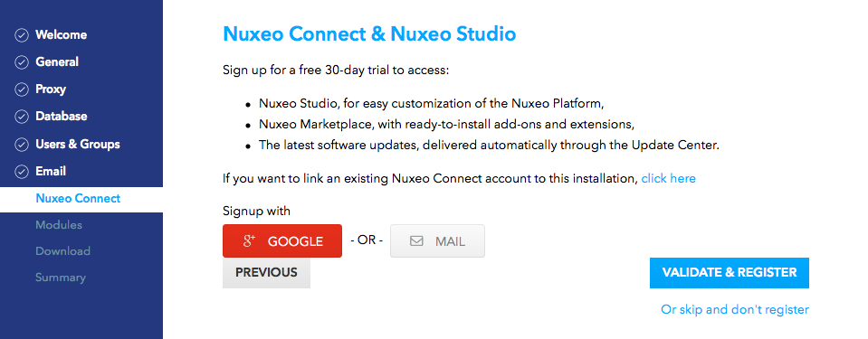Open Users & Groups step

[78, 144]
